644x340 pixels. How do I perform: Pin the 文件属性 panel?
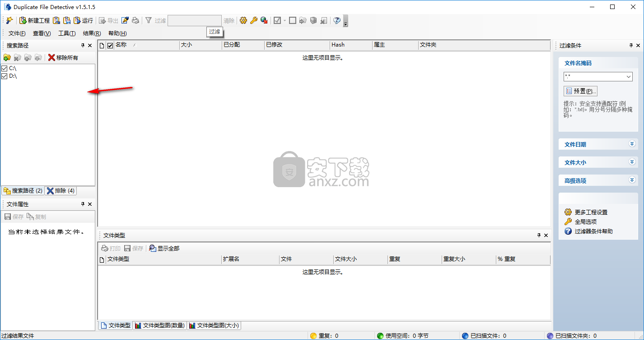tap(83, 204)
